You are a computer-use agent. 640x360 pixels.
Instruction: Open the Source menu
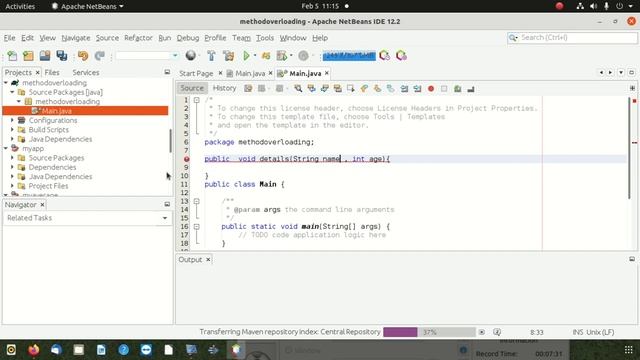tap(107, 38)
